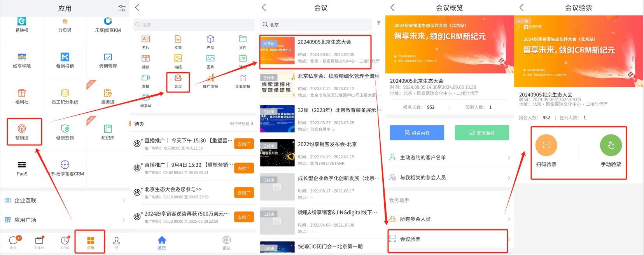Click the 报名内容 button

click(417, 133)
